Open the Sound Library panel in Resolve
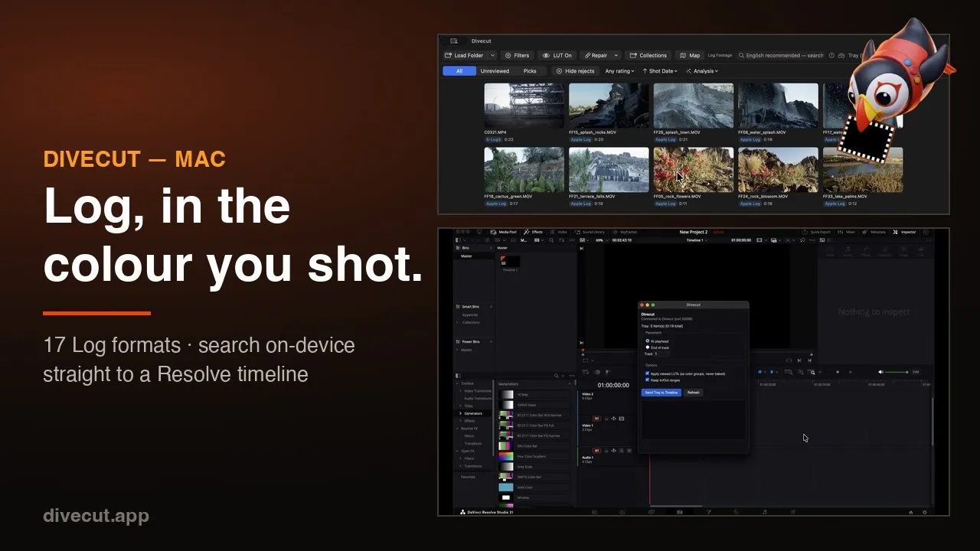 (x=589, y=232)
